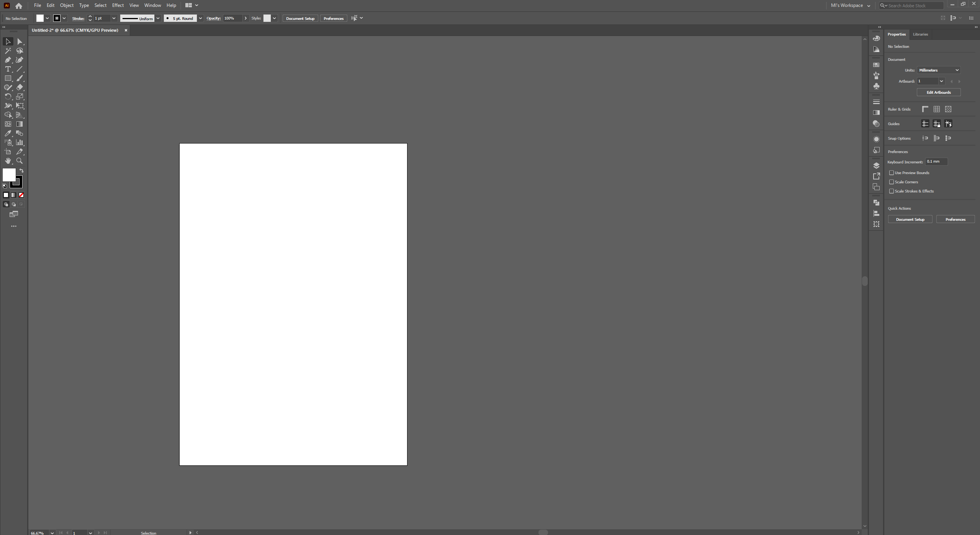
Task: Switch to the Libraries tab
Action: [x=920, y=34]
